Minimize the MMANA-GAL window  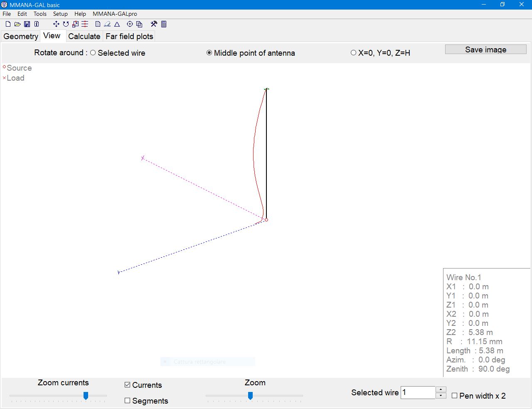(x=484, y=5)
